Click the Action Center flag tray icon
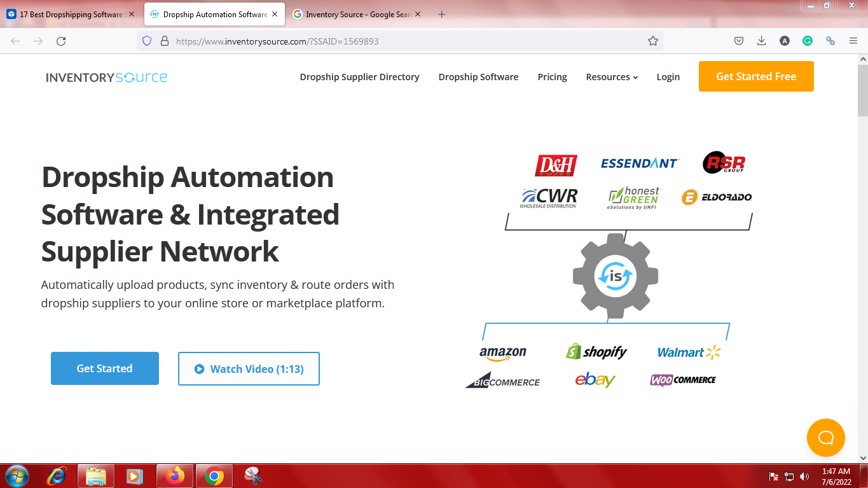Viewport: 868px width, 488px height. pos(774,476)
